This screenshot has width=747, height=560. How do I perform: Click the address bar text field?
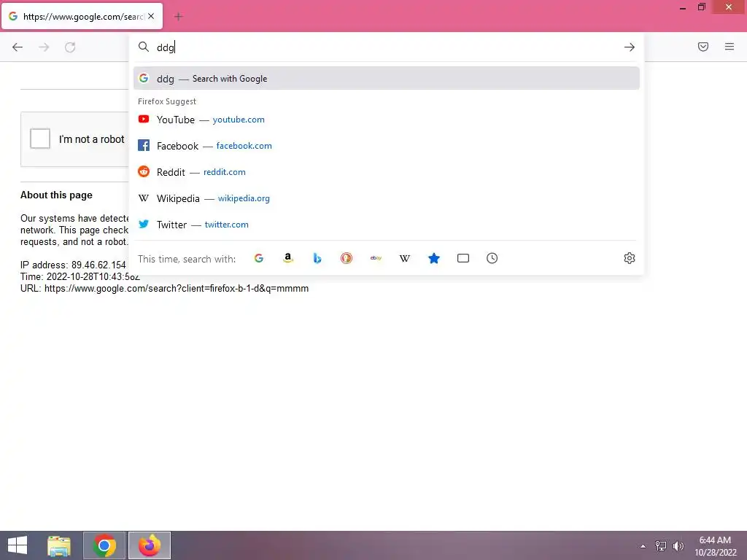(386, 47)
